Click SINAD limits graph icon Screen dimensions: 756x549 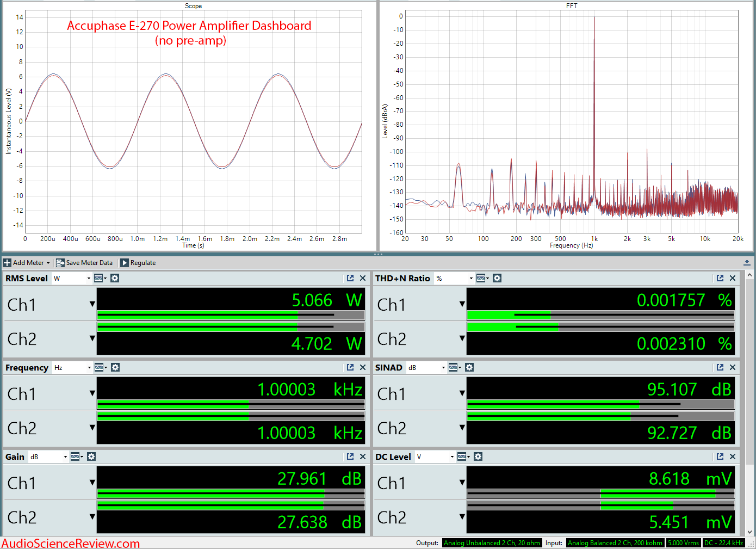455,367
